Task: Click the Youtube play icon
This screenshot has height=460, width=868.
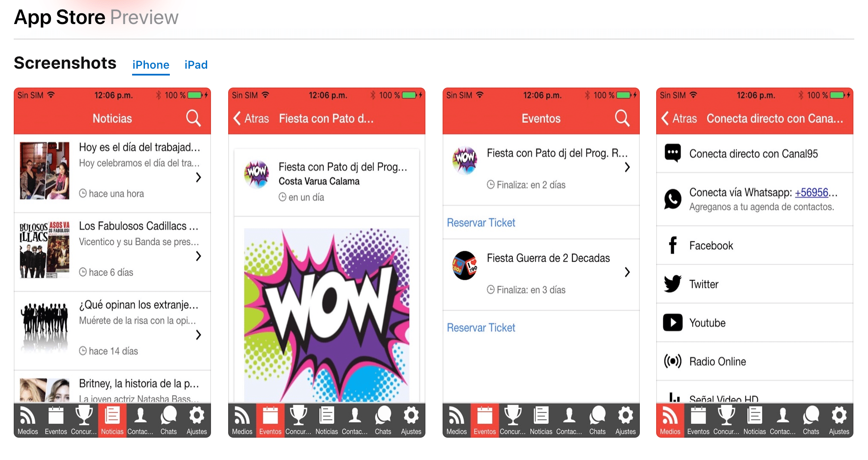Action: 672,322
